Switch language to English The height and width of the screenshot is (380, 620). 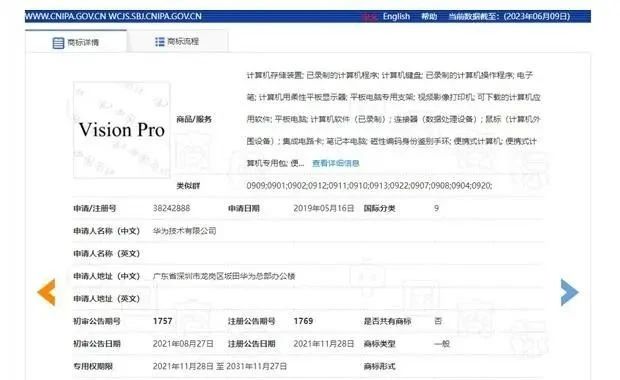[x=396, y=17]
